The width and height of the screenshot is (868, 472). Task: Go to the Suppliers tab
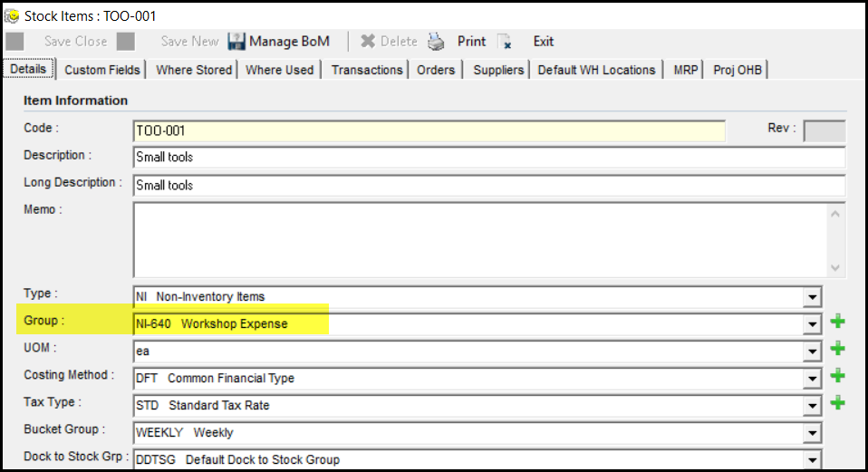[x=498, y=70]
